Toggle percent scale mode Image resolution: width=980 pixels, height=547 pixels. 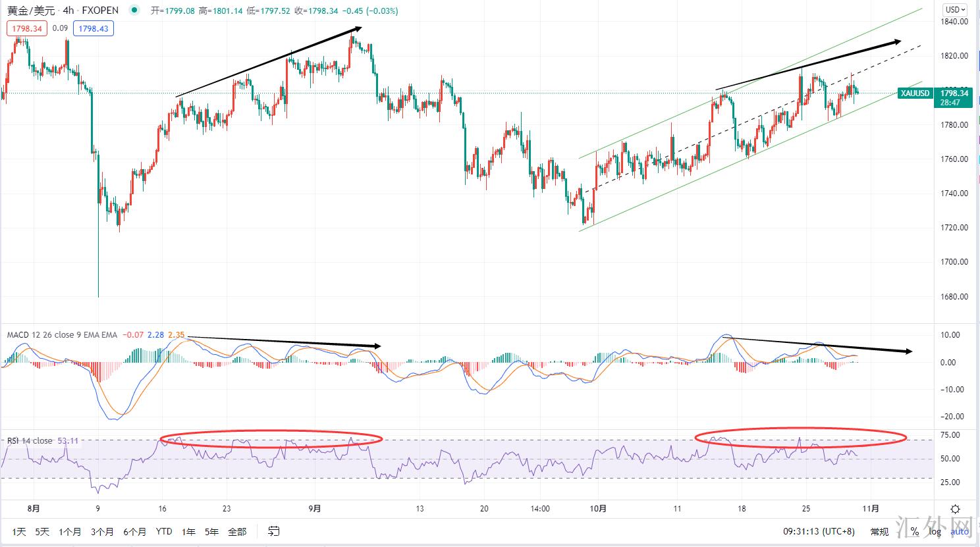point(914,531)
